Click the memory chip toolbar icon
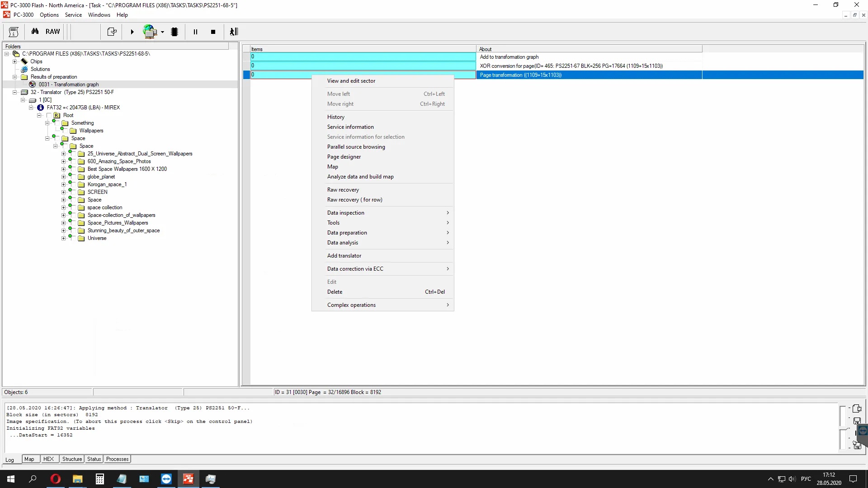Screen dimensions: 868x488 click(x=175, y=32)
